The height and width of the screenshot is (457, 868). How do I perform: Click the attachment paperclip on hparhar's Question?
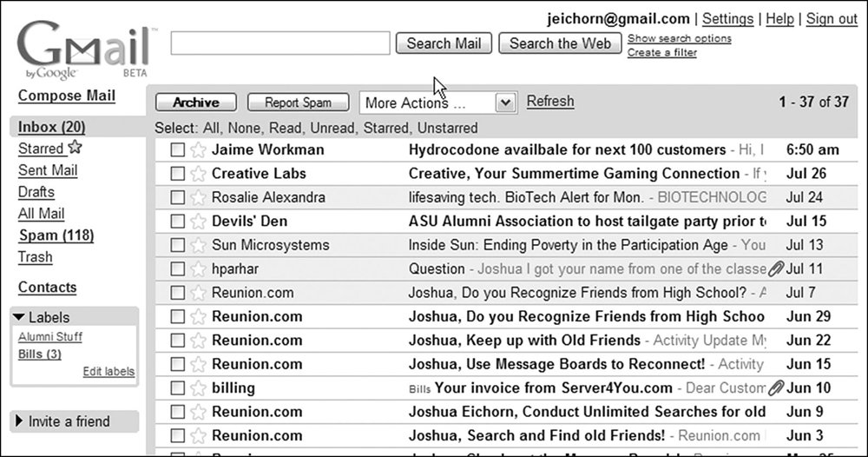[775, 268]
